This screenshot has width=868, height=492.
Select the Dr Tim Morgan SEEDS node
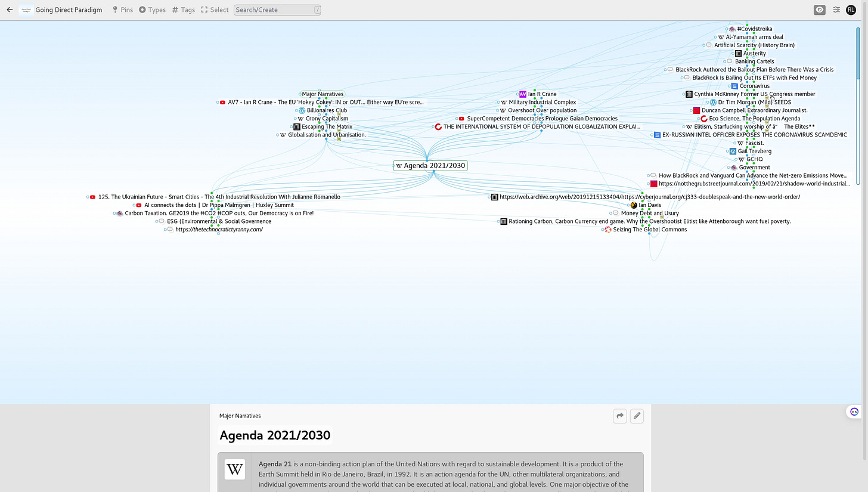click(x=750, y=102)
